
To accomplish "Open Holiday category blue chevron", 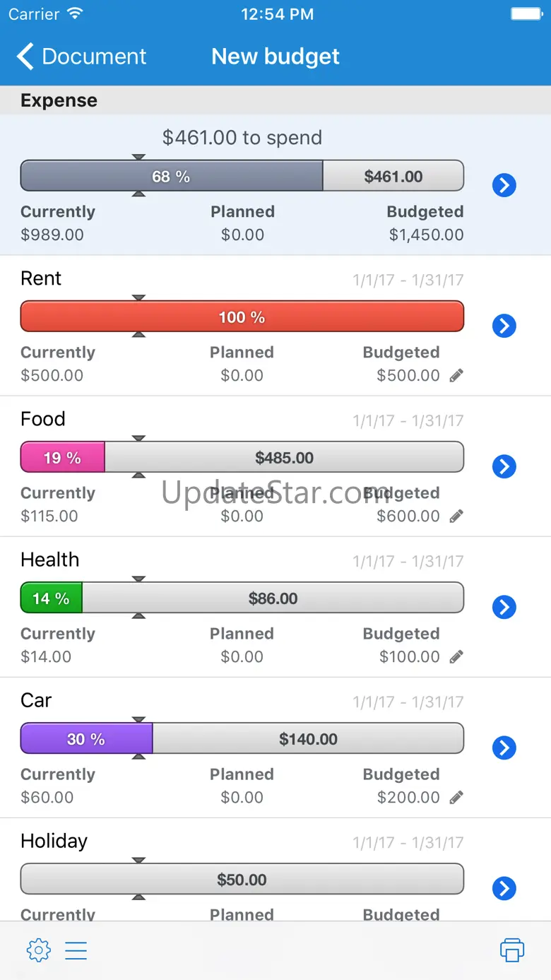I will pos(504,888).
